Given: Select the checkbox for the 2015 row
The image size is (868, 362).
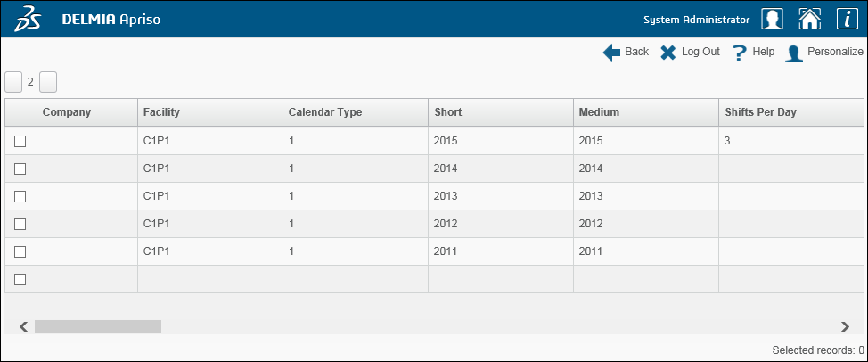Looking at the screenshot, I should click(x=20, y=141).
